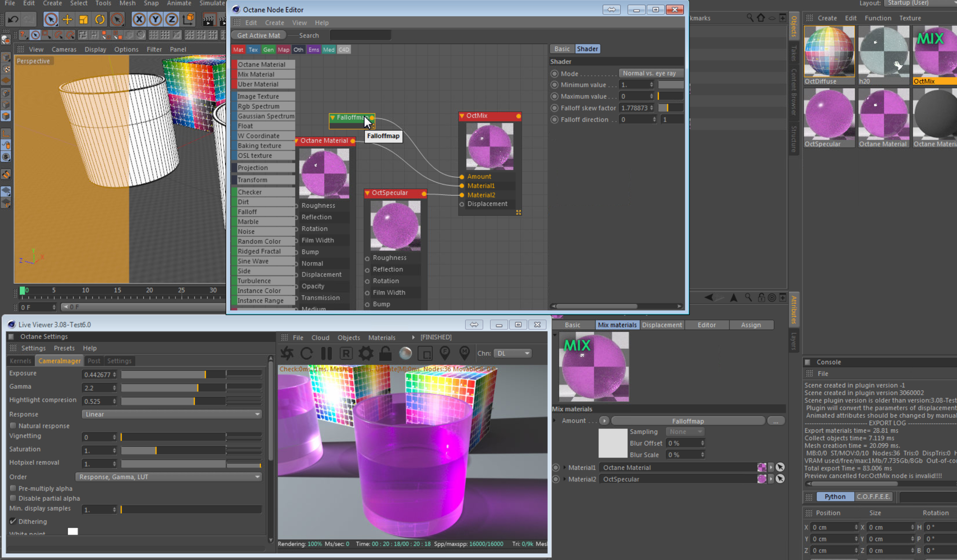Switch to the Displacement tab
Image resolution: width=957 pixels, height=560 pixels.
(662, 325)
